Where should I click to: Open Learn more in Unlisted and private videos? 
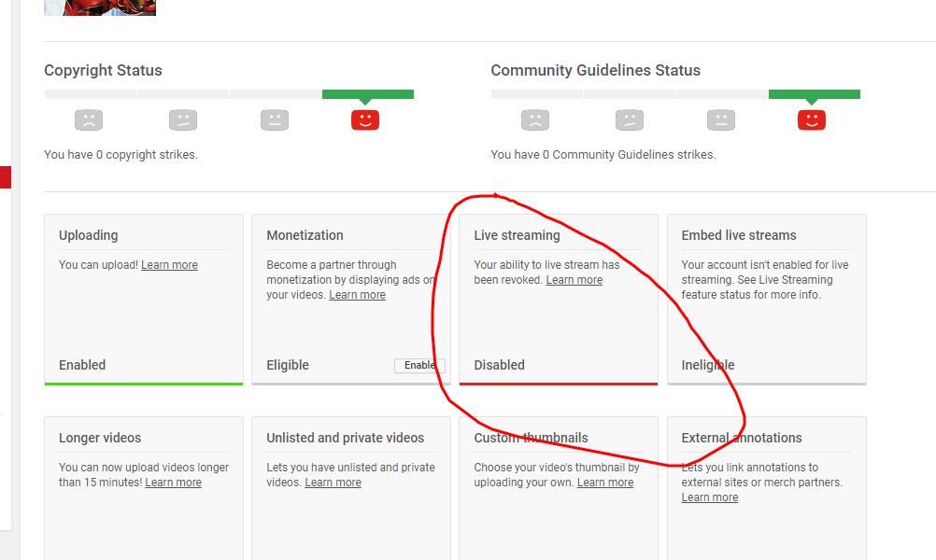pos(333,482)
